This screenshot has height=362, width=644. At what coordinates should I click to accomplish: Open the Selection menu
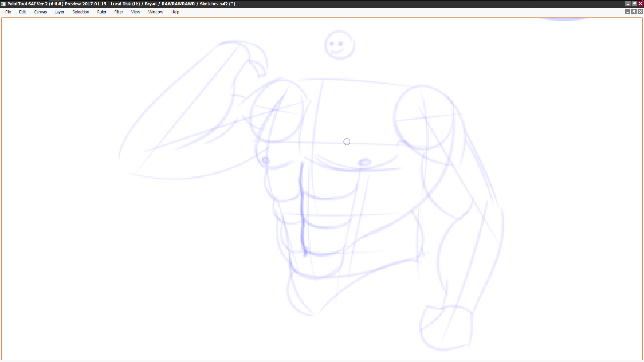(80, 12)
